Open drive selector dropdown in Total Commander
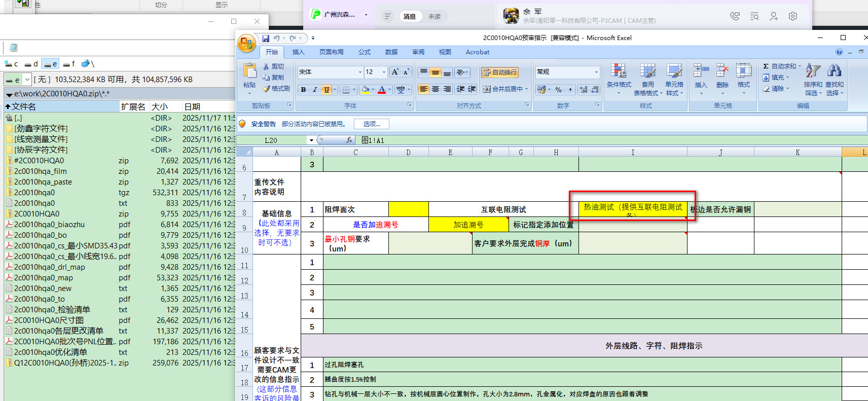This screenshot has height=401, width=868. [x=27, y=80]
